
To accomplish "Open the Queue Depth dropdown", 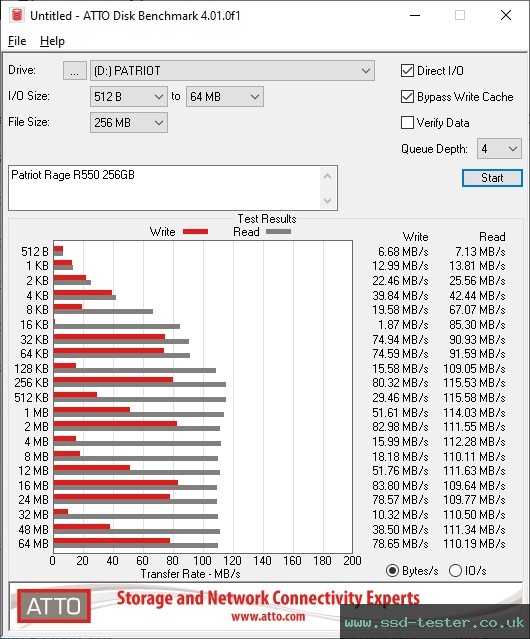I will (499, 149).
